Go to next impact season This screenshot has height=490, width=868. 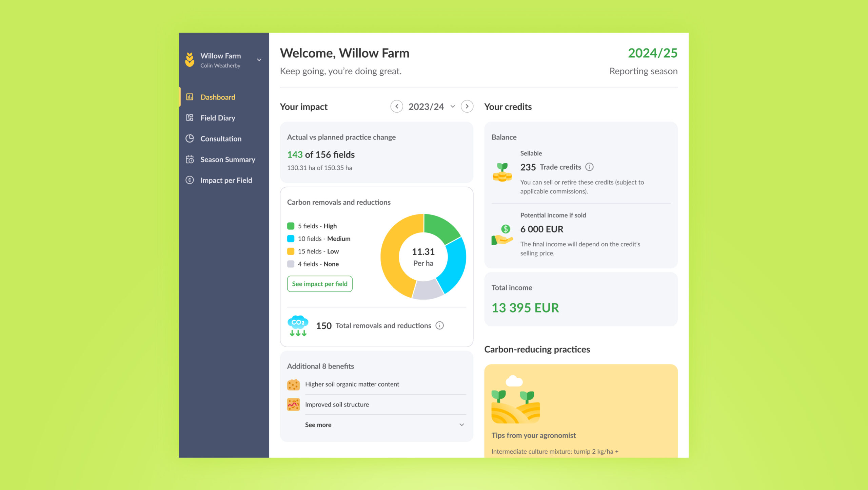point(467,107)
